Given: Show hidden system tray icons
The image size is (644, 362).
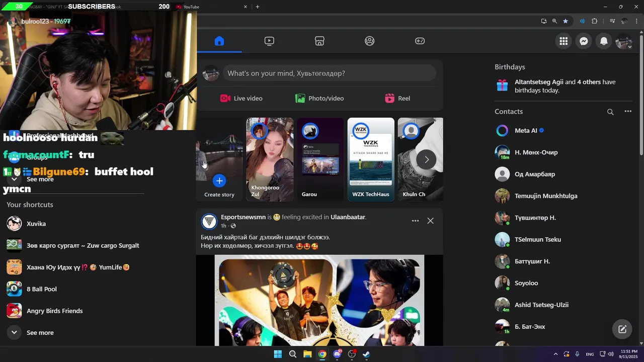Looking at the screenshot, I should click(x=555, y=354).
